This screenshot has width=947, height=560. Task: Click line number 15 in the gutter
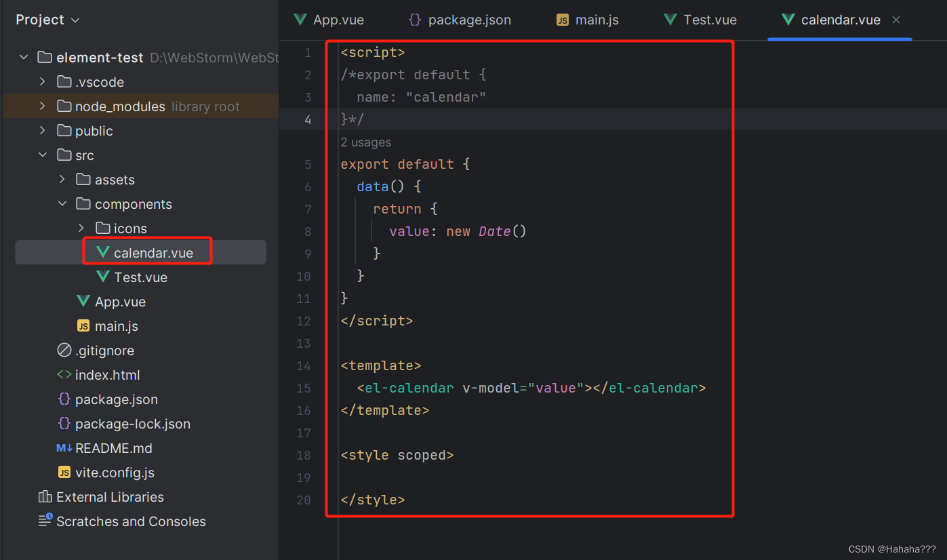pos(304,388)
